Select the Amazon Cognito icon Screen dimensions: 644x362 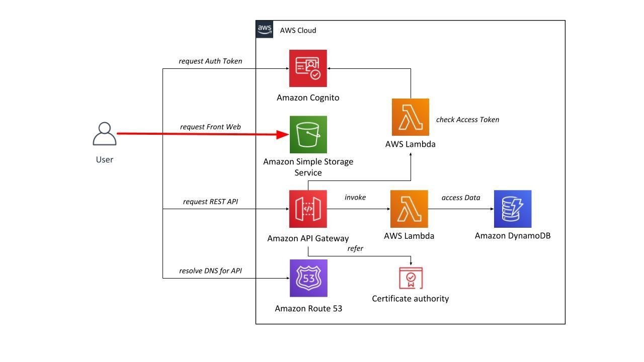[308, 68]
